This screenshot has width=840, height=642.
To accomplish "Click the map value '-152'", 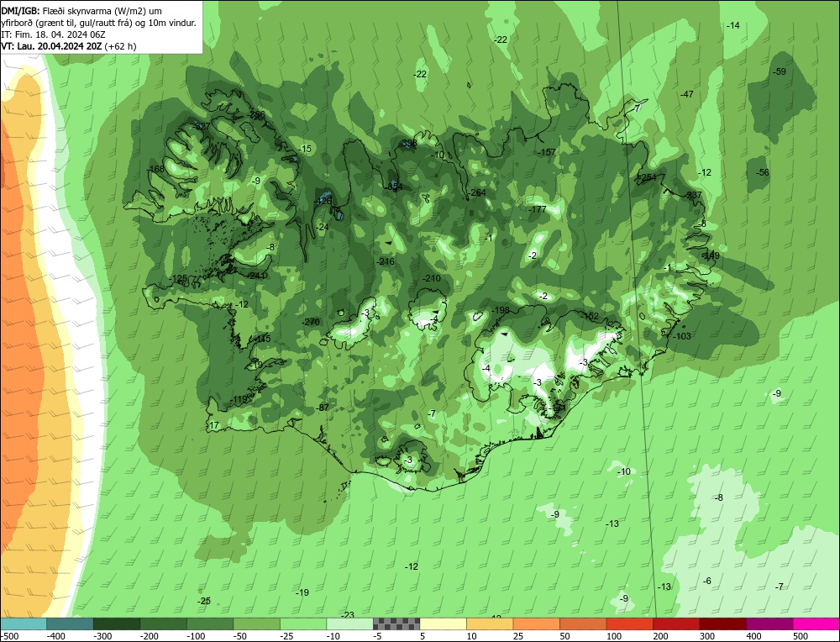I will [590, 316].
